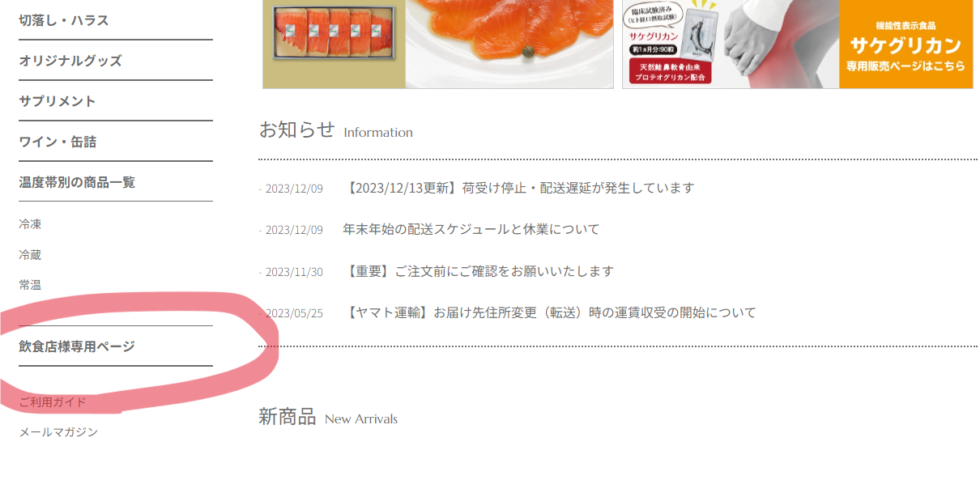The height and width of the screenshot is (480, 980).
Task: Open the ご利用ガイド page
Action: [x=53, y=401]
